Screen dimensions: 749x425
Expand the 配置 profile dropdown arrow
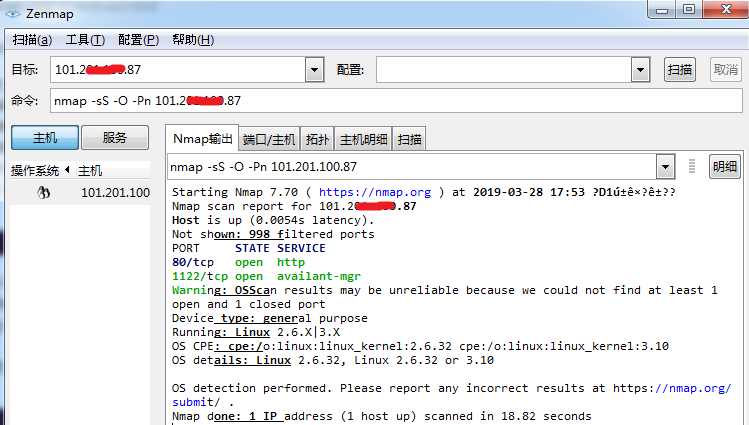click(x=640, y=70)
